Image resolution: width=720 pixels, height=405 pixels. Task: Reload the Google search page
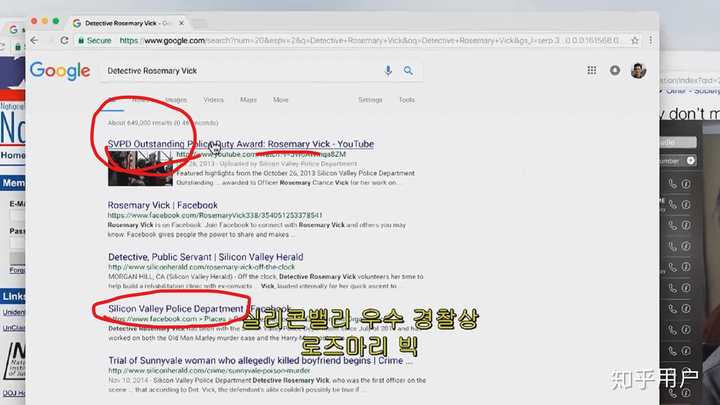[x=64, y=40]
